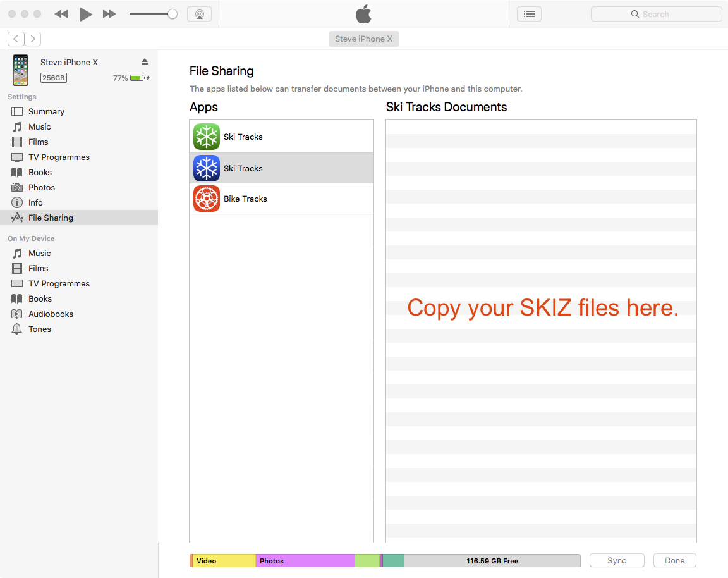Click the battery charge indicator
The width and height of the screenshot is (728, 578).
click(140, 78)
